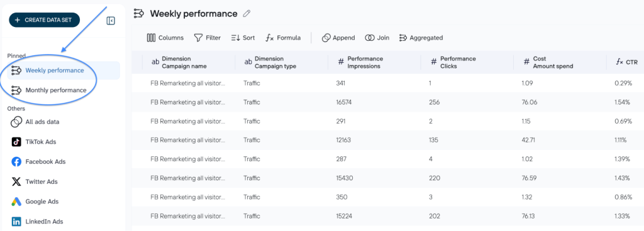The width and height of the screenshot is (644, 231).
Task: Click the LinkedIn Ads logo icon
Action: click(x=16, y=222)
